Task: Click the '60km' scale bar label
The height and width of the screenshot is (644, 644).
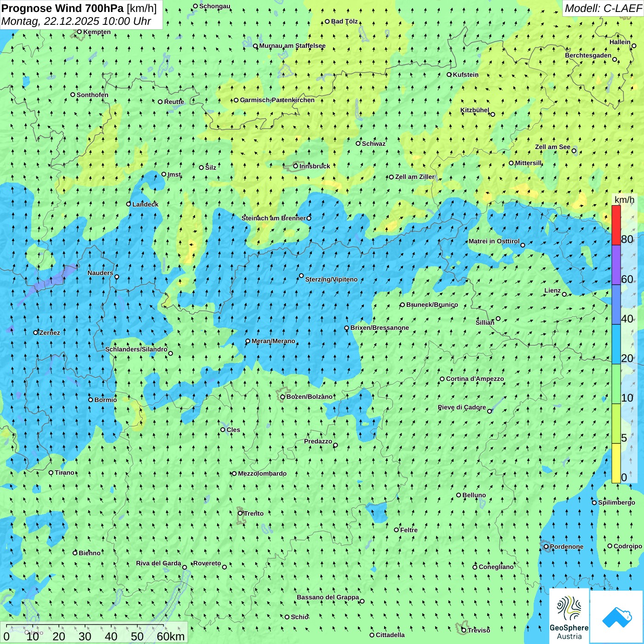Action: pos(171,636)
